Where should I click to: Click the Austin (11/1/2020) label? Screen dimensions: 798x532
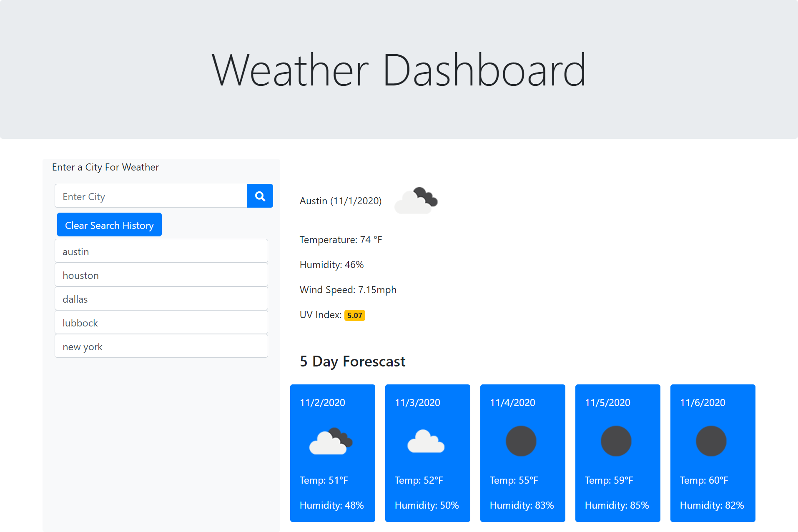(x=340, y=201)
